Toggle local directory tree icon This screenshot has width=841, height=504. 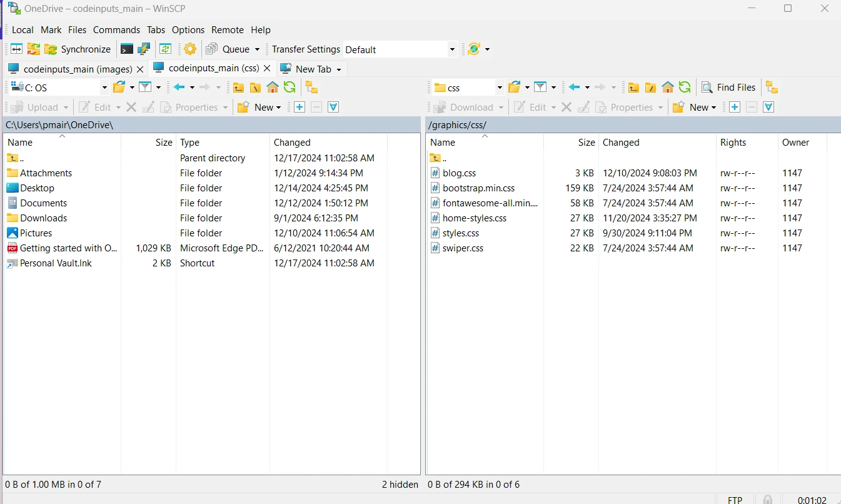click(x=311, y=87)
